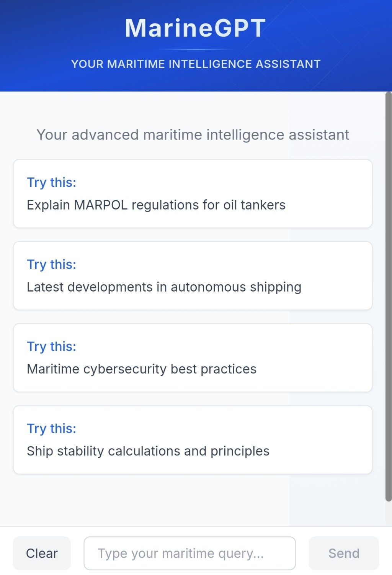Select the MARPOL regulations suggestion card

[193, 193]
